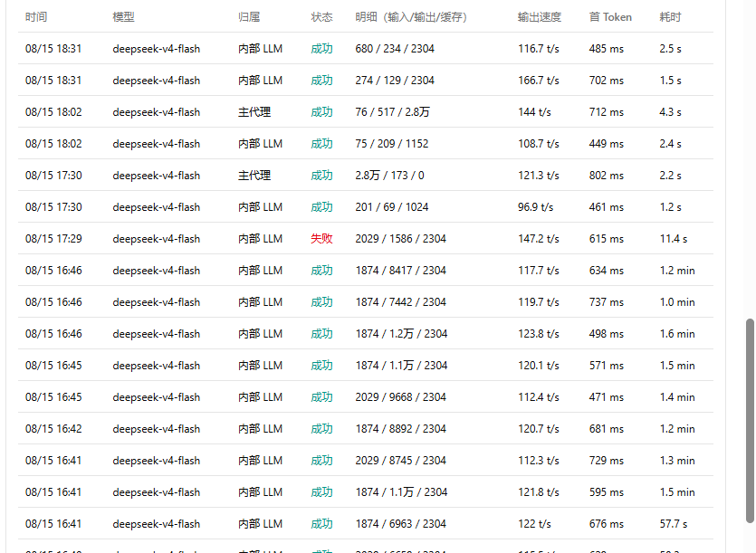Click the 归属 column header
Viewport: 756px width, 553px height.
pyautogui.click(x=249, y=17)
